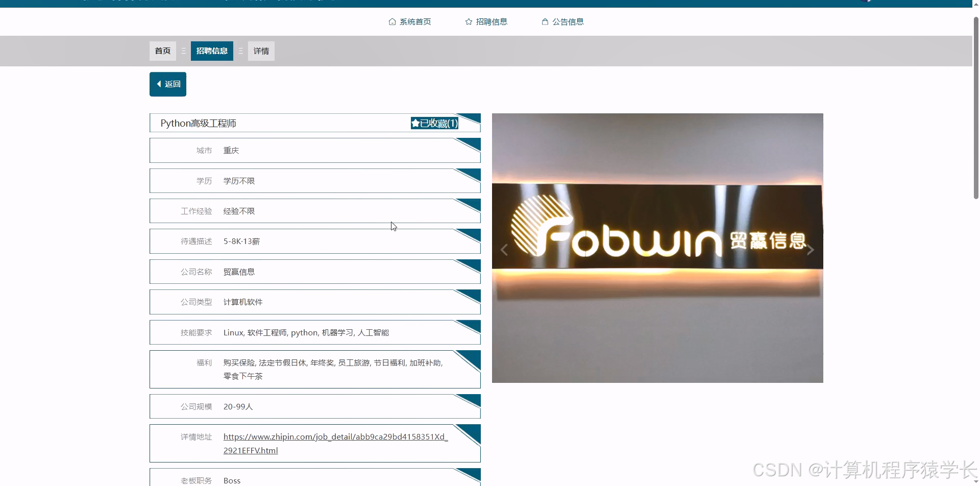Click the back arrow icon in 返回 button

[159, 84]
